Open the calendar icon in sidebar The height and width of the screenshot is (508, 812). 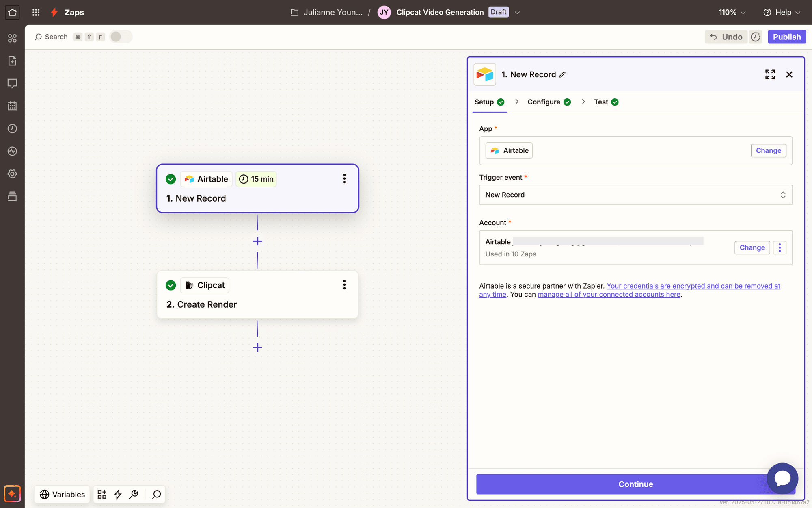coord(12,106)
